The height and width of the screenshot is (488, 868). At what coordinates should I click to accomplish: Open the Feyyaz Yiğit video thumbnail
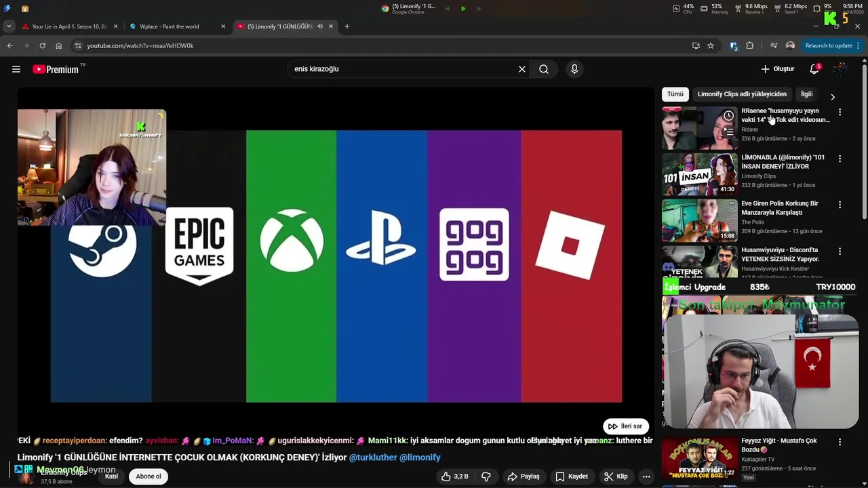click(x=700, y=457)
